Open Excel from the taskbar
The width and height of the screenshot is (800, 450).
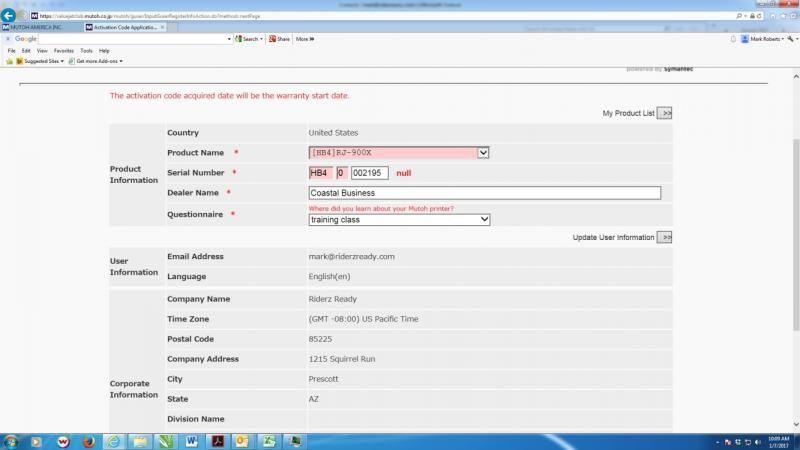coord(268,441)
